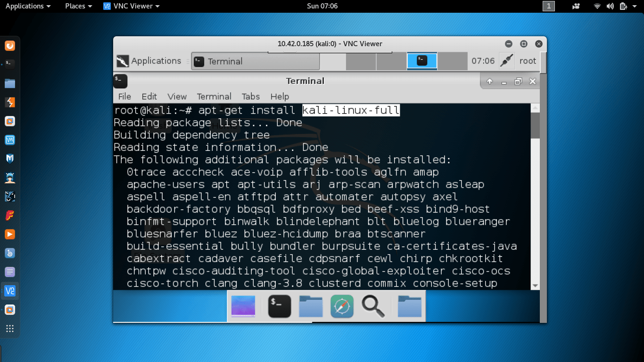Click the package name chkrootkit
644x362 pixels.
[471, 258]
